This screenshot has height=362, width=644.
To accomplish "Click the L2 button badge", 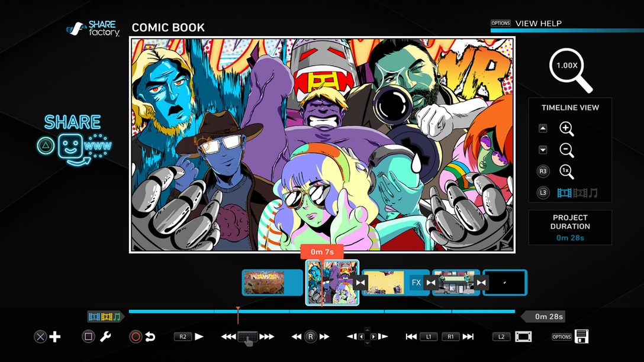I will (501, 337).
